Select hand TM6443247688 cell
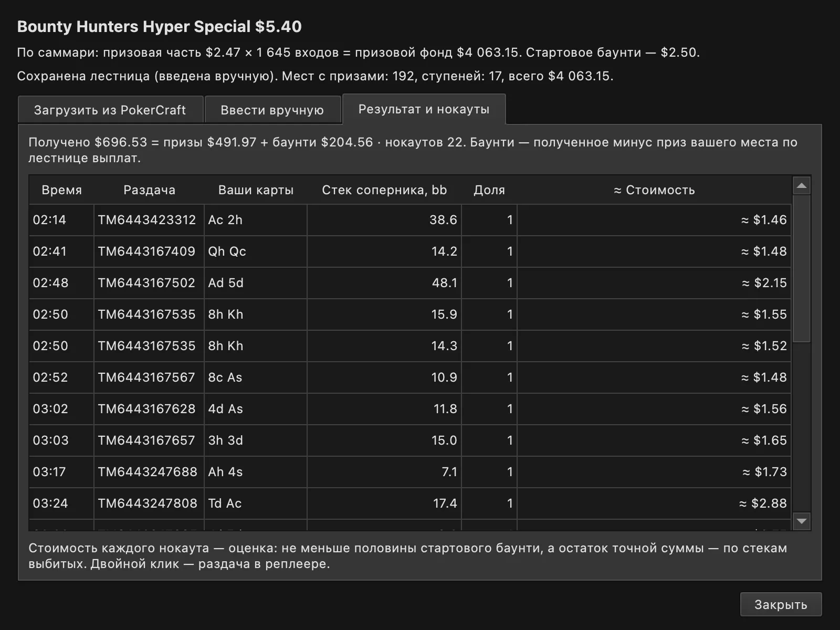 [x=149, y=472]
